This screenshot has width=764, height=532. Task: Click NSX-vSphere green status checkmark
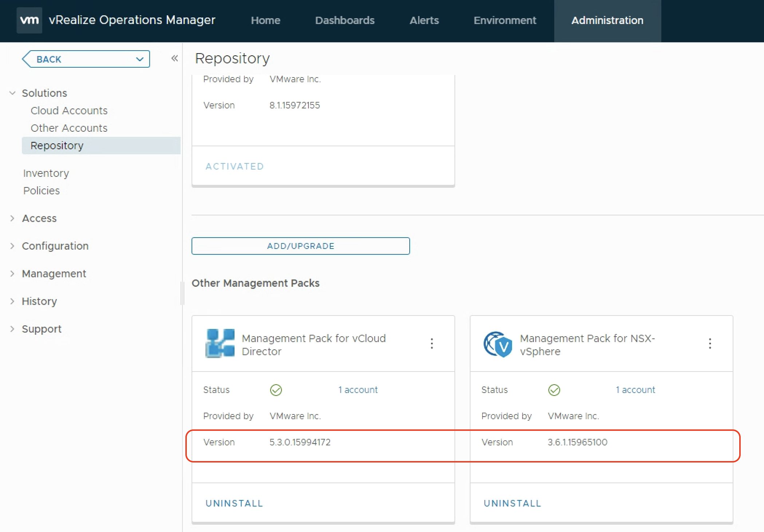(x=554, y=390)
